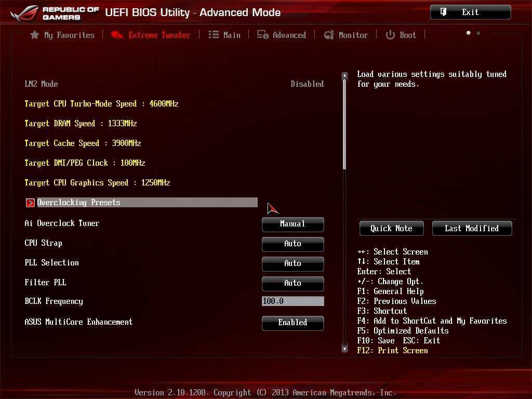Click the Advanced tab chip icon
The height and width of the screenshot is (399, 532).
click(263, 35)
